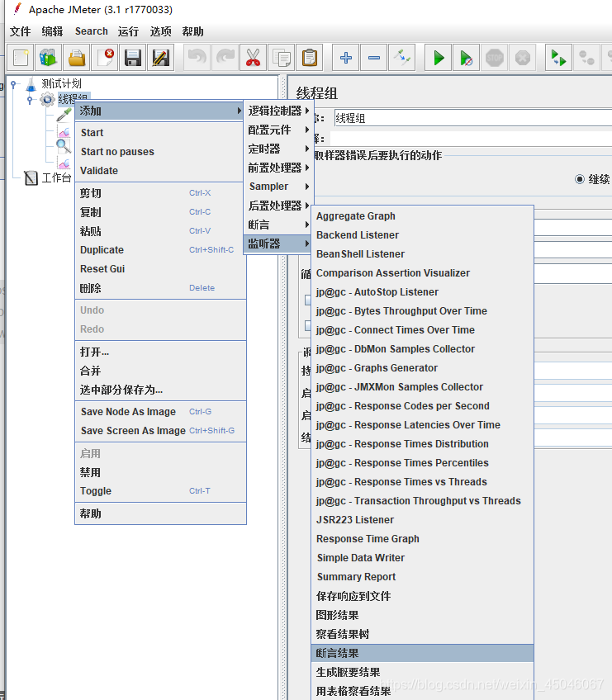Choose 图形结果 listener
612x700 pixels.
(x=423, y=615)
